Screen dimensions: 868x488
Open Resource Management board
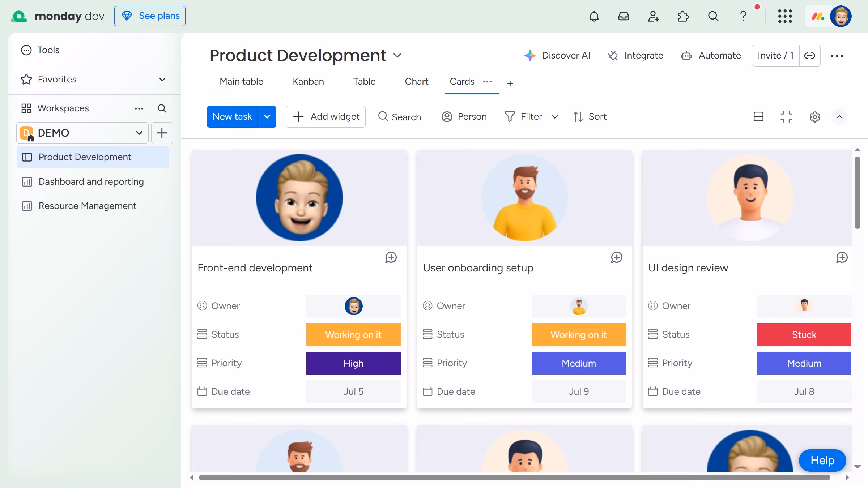tap(93, 206)
